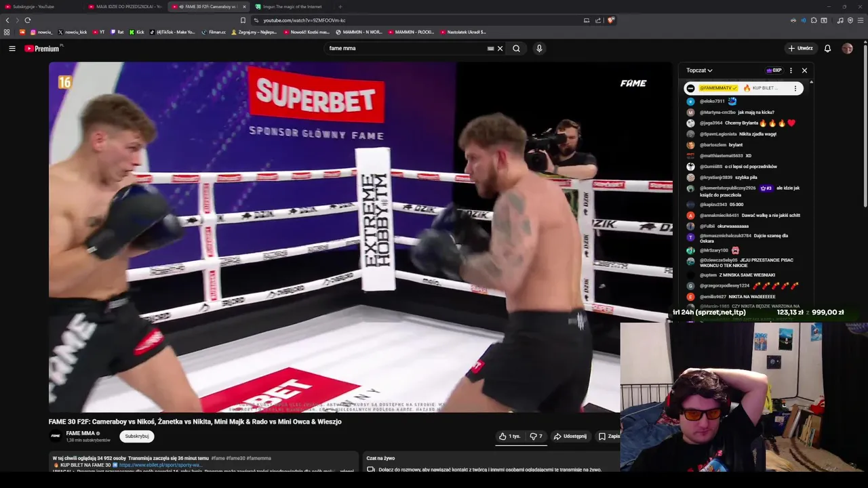Click the #famemma hashtag

pos(259,458)
